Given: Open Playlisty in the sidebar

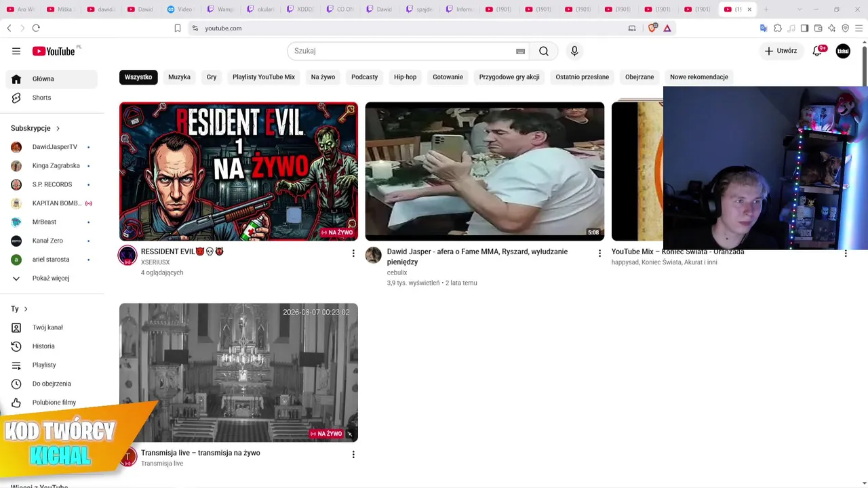Looking at the screenshot, I should tap(52, 365).
